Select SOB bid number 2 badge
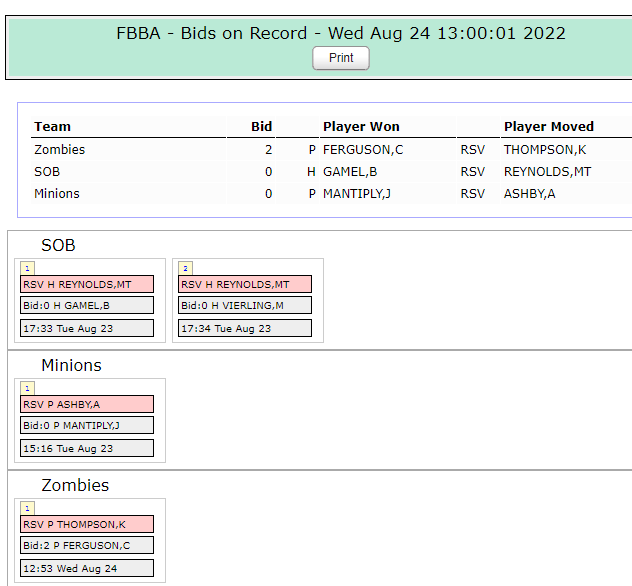This screenshot has width=632, height=586. 185,268
